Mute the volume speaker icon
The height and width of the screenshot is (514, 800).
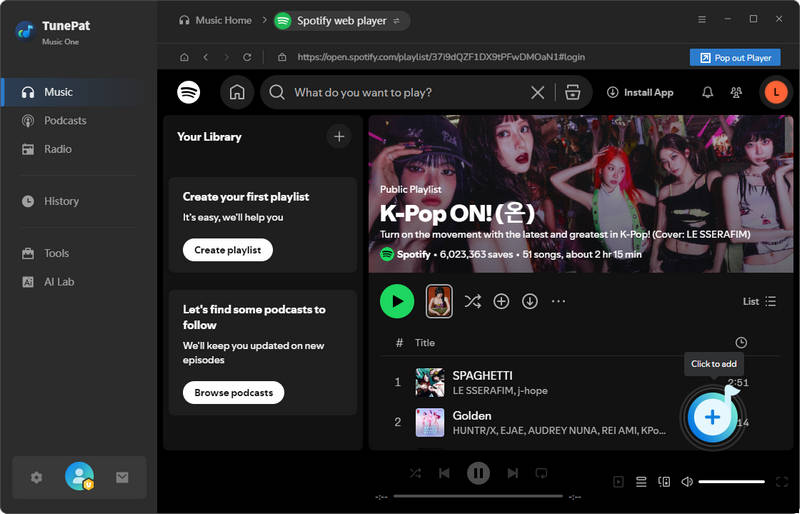point(687,482)
